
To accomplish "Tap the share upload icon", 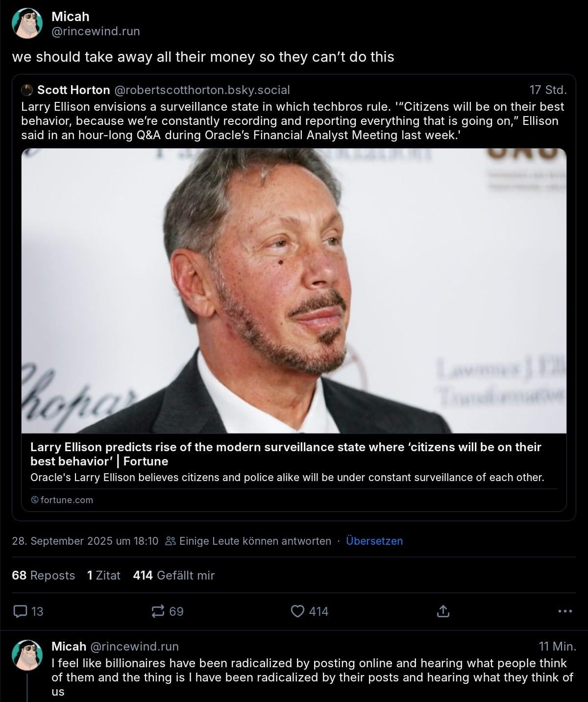I will (442, 611).
